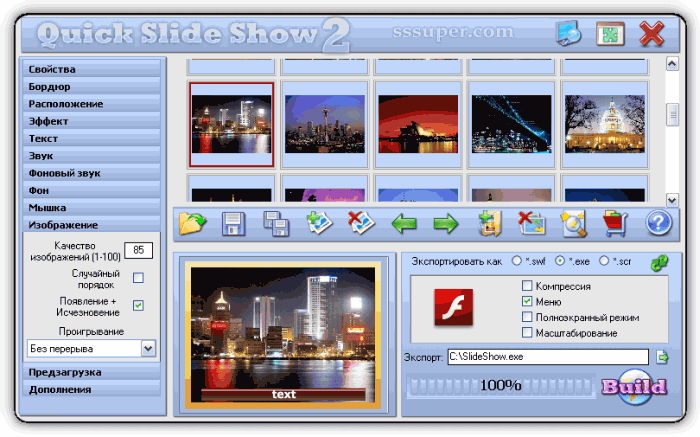Add an image with the green plus photo icon
The width and height of the screenshot is (700, 437).
coord(319,223)
